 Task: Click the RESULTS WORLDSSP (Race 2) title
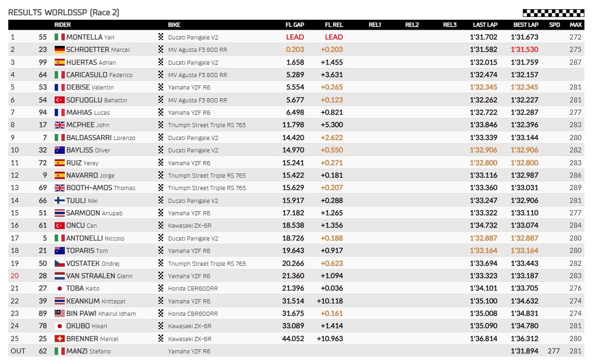click(64, 13)
